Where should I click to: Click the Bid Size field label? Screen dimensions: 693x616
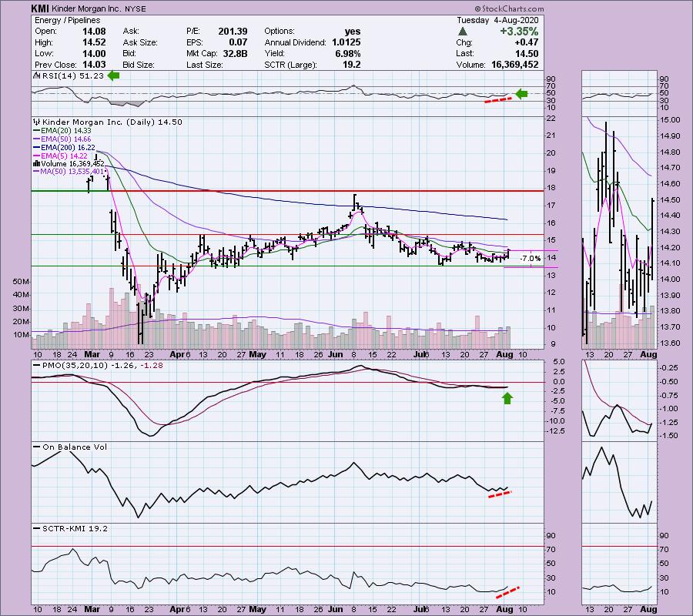(139, 65)
